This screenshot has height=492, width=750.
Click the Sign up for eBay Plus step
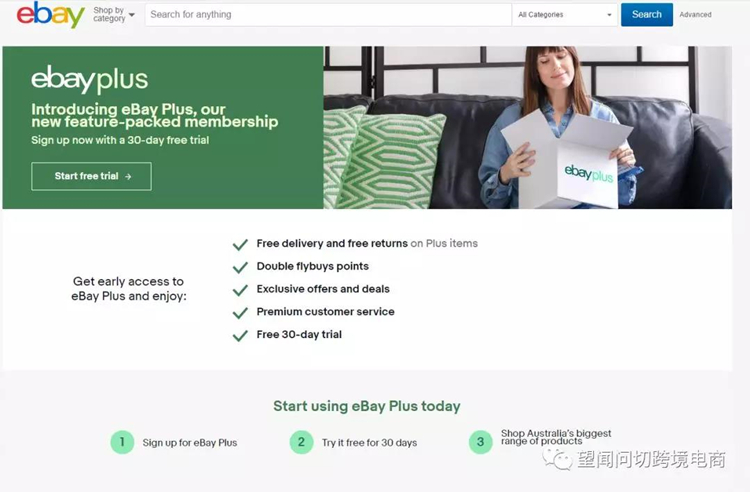(189, 443)
